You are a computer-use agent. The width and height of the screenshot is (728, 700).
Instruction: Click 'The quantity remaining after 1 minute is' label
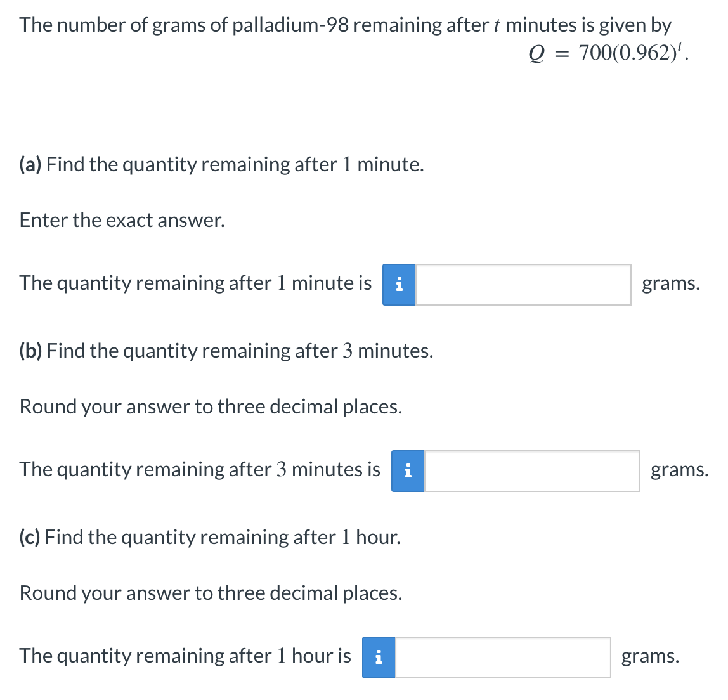[195, 283]
